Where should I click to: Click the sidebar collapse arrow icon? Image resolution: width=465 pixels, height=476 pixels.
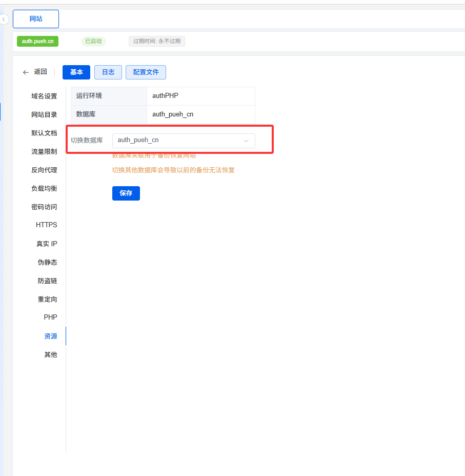[4, 19]
